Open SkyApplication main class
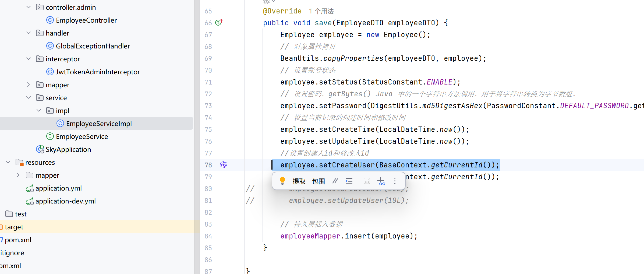 [68, 149]
